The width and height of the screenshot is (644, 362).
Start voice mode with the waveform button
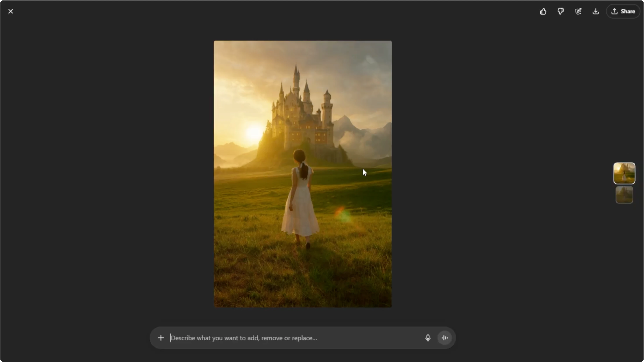coord(444,338)
